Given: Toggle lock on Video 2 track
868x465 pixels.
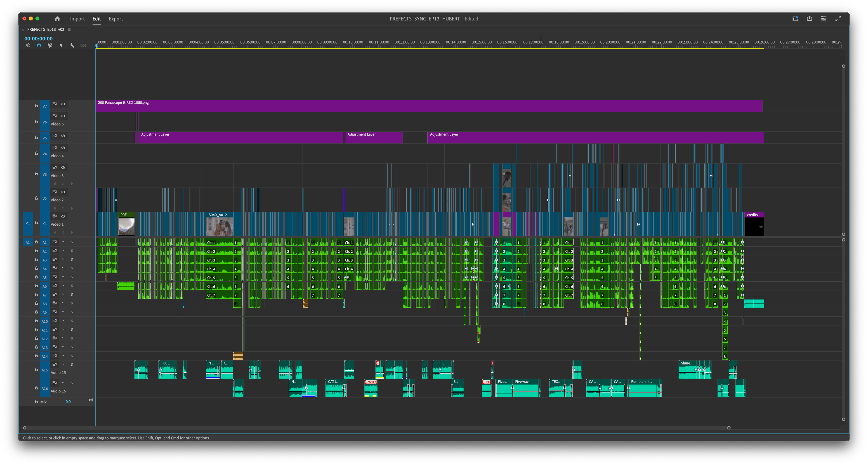Looking at the screenshot, I should 36,198.
